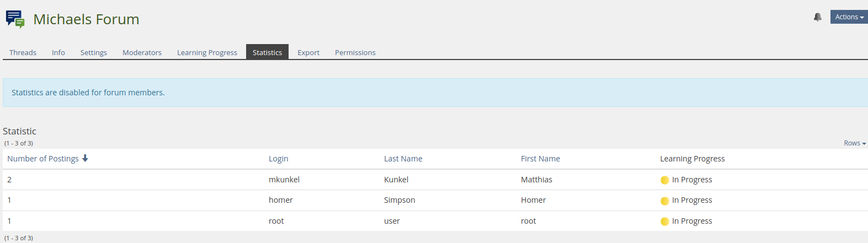Open the Learning Progress tab
Viewport: 868px width, 243px height.
click(x=207, y=52)
